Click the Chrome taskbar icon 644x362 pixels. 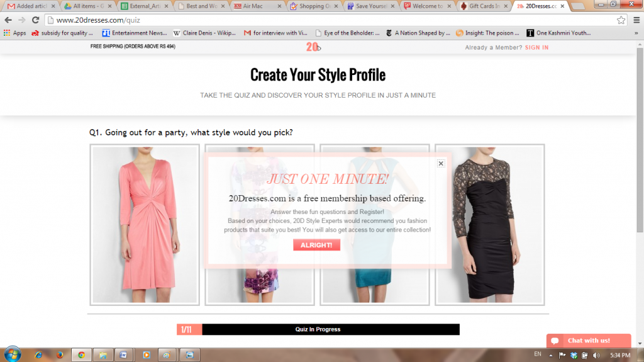[81, 354]
